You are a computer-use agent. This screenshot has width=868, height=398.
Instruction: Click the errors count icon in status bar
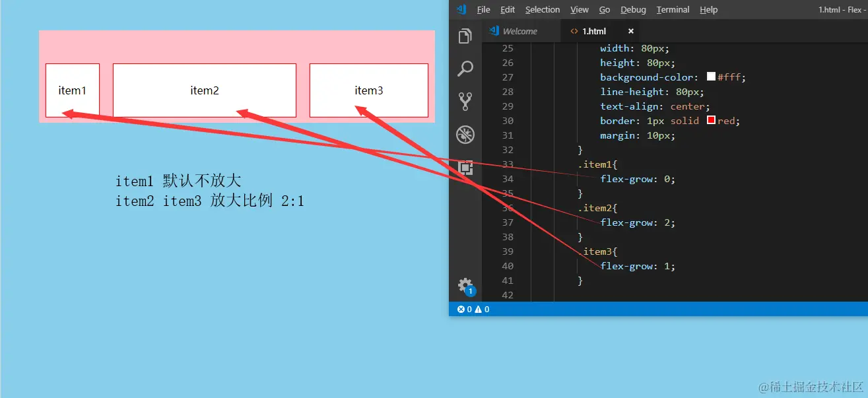pyautogui.click(x=465, y=309)
